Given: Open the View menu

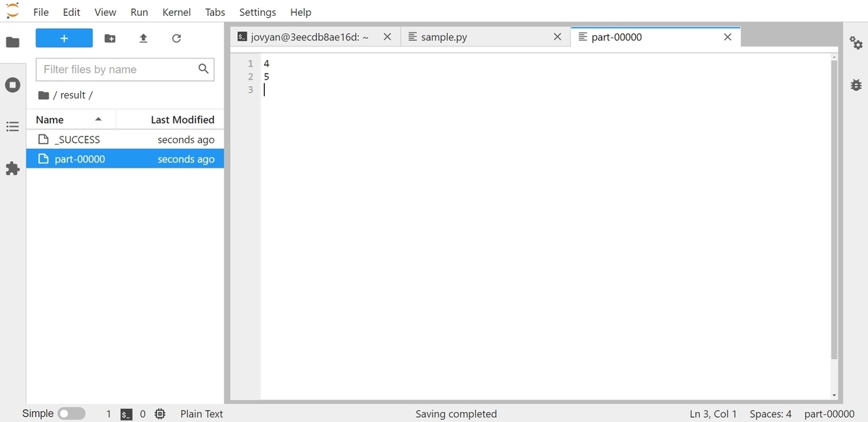Looking at the screenshot, I should pyautogui.click(x=106, y=12).
